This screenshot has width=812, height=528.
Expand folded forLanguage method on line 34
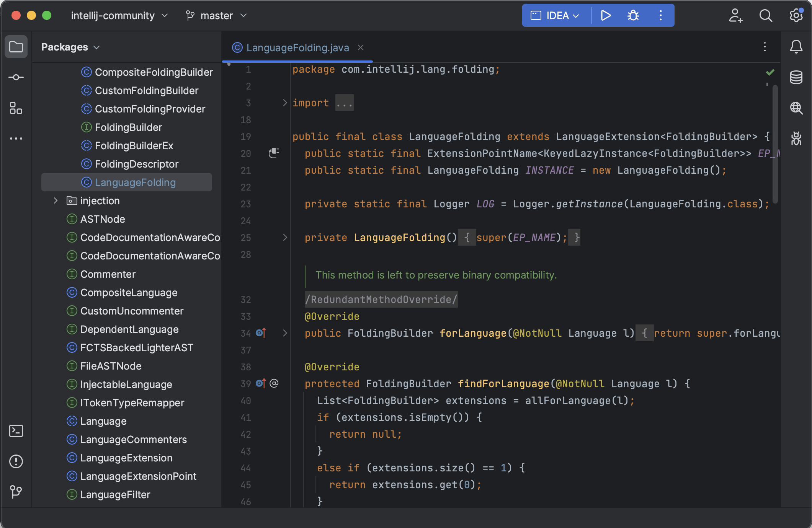click(285, 333)
